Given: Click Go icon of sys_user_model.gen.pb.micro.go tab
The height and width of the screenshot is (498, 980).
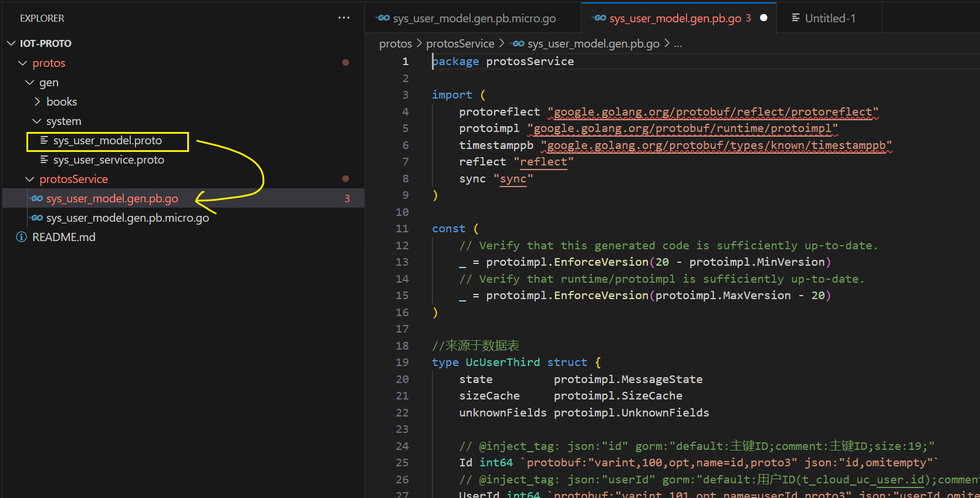Looking at the screenshot, I should tap(383, 18).
